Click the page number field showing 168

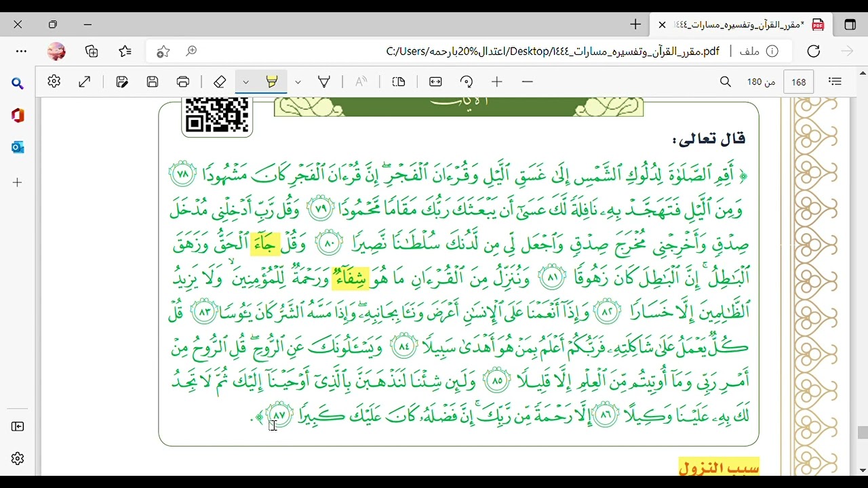(799, 82)
